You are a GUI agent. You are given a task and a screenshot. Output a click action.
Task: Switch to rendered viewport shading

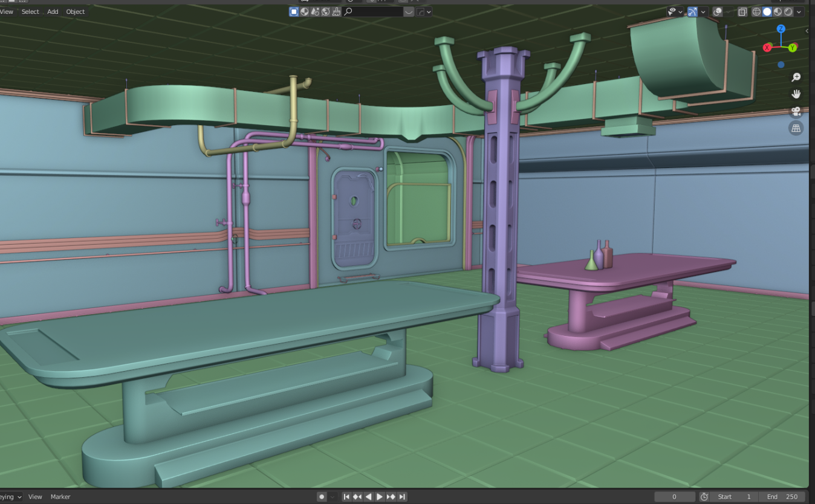(x=788, y=11)
